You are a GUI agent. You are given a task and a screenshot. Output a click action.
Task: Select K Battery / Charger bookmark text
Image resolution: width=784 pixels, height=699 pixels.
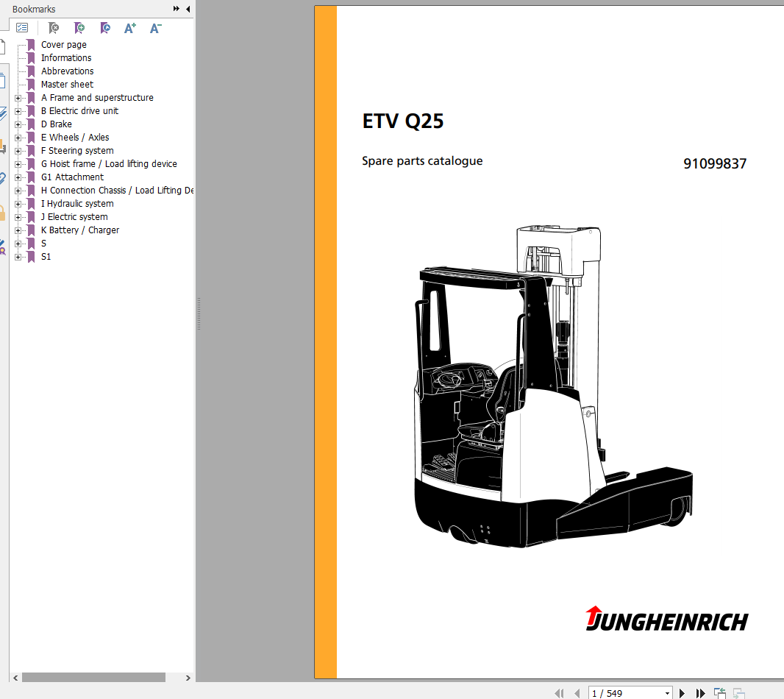tap(80, 230)
